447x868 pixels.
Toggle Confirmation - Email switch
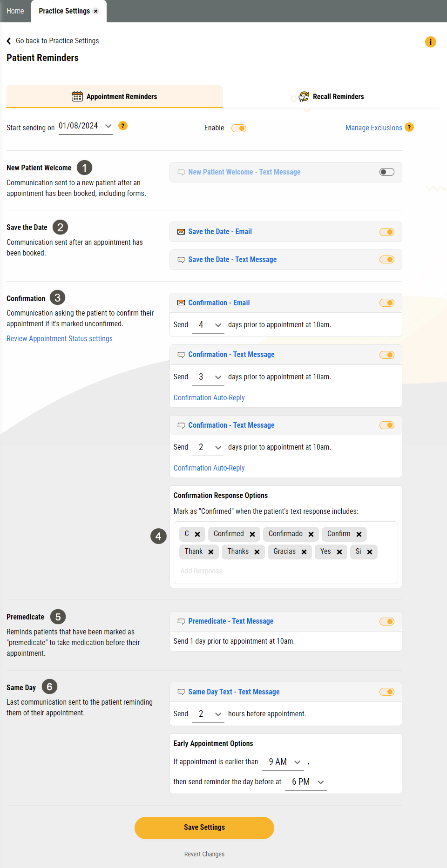[387, 303]
